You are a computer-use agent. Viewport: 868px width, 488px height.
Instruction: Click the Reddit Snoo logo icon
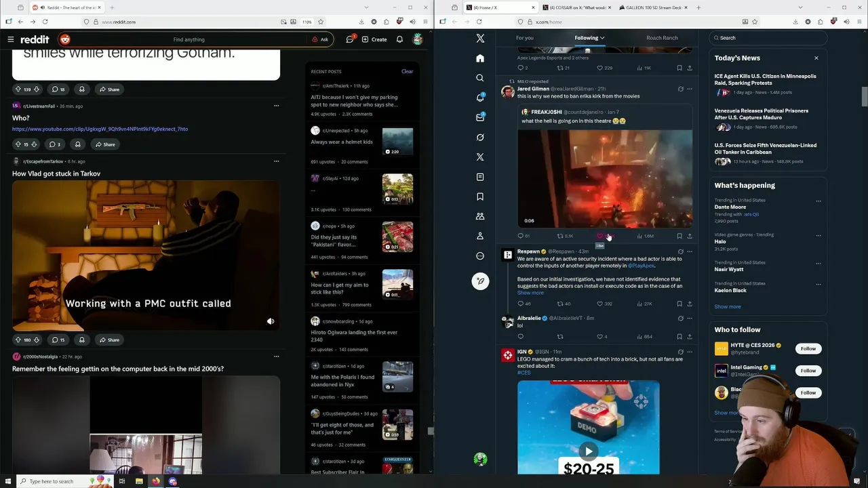click(65, 39)
